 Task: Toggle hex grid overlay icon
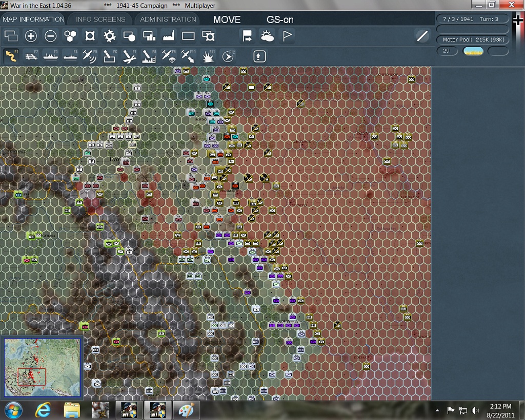[x=70, y=36]
